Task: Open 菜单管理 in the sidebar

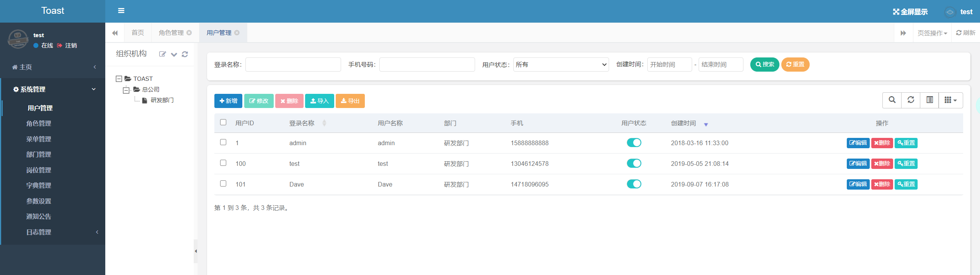Action: pos(39,139)
